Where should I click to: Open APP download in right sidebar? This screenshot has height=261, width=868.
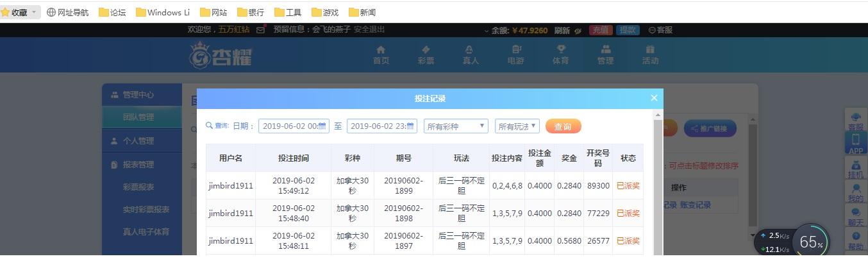click(x=856, y=143)
